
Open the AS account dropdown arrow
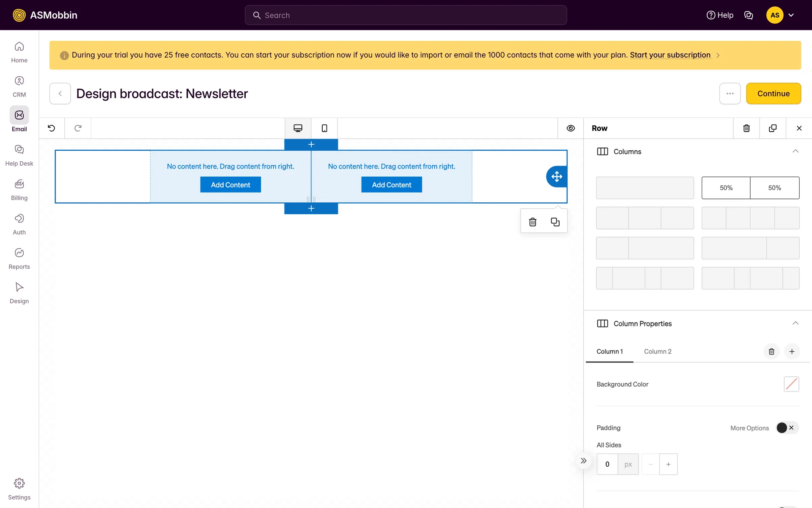click(791, 15)
